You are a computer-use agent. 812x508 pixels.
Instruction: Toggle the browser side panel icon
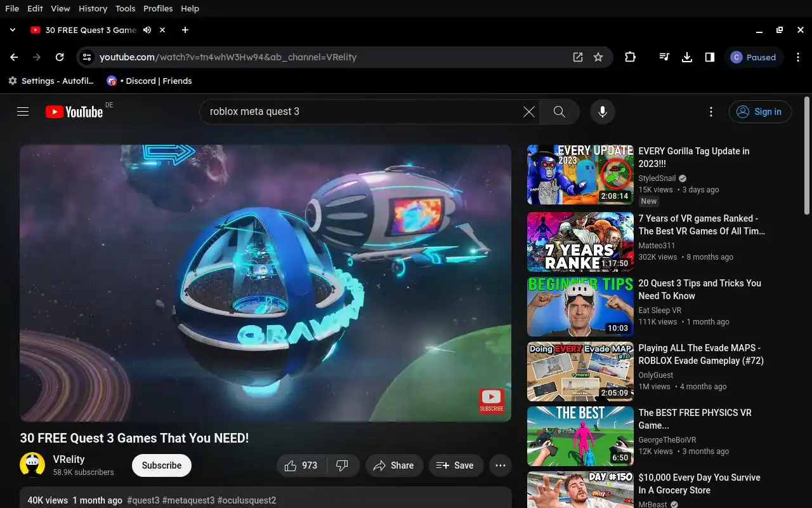tap(710, 57)
